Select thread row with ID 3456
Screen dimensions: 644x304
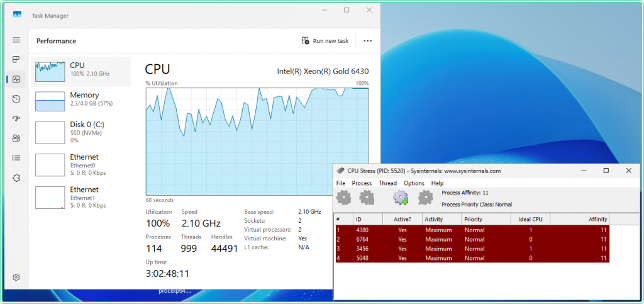(x=472, y=249)
